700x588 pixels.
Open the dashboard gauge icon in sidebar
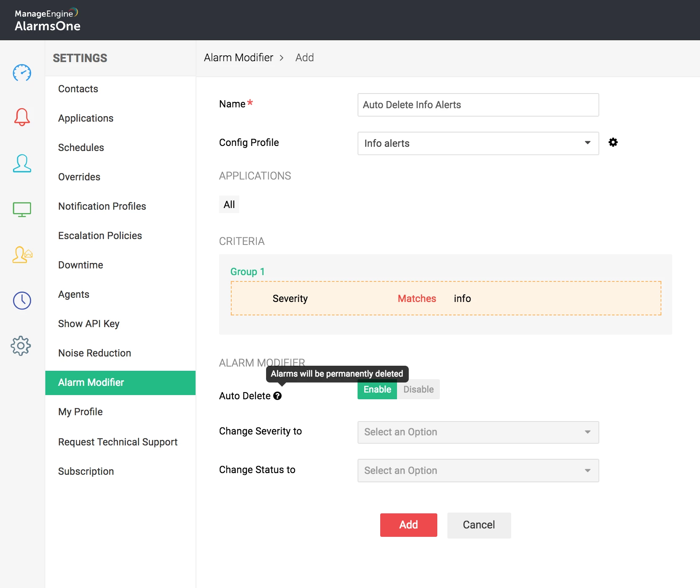(22, 73)
